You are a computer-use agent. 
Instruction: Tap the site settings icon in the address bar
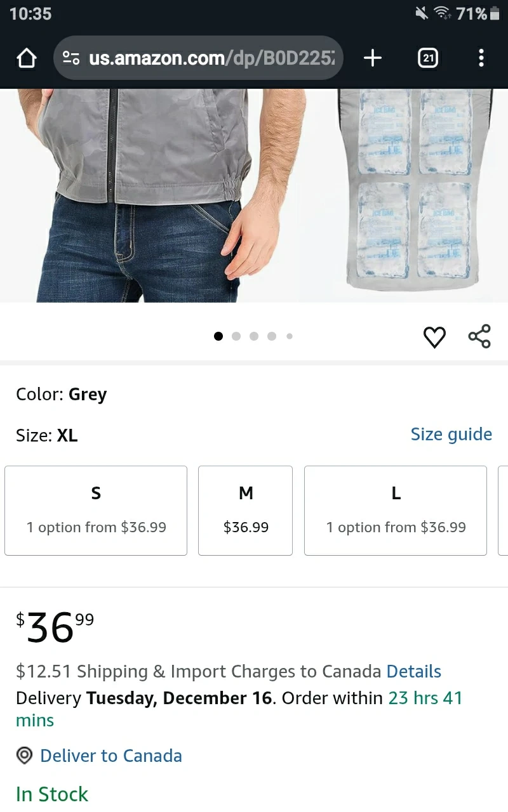[x=71, y=58]
